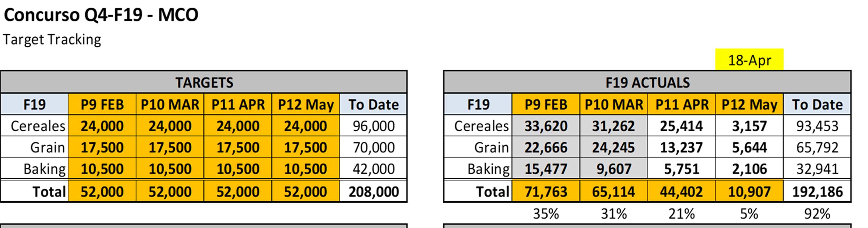Select Baking row label in TARGETS table
868x228 pixels.
44,169
